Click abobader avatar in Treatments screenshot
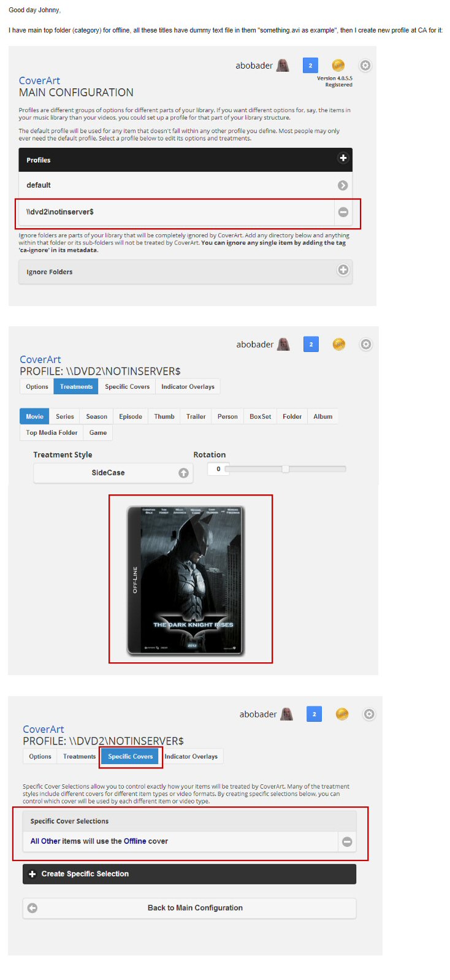450x980 pixels. [283, 344]
